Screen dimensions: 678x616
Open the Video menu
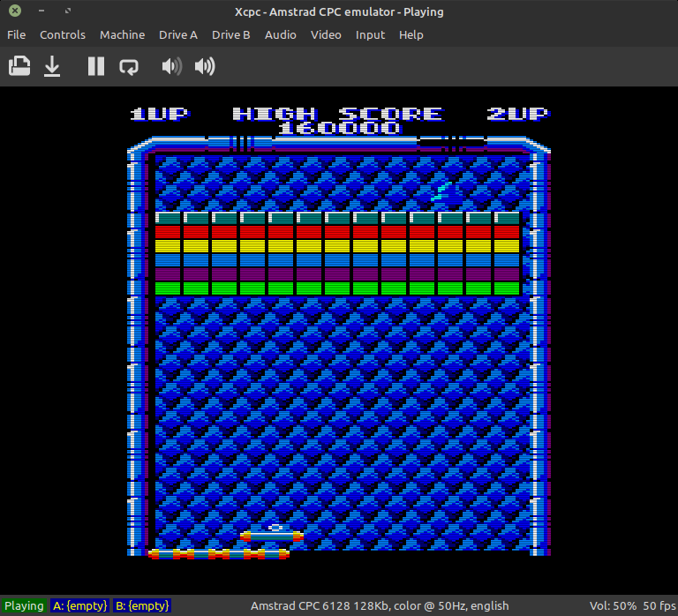coord(326,35)
